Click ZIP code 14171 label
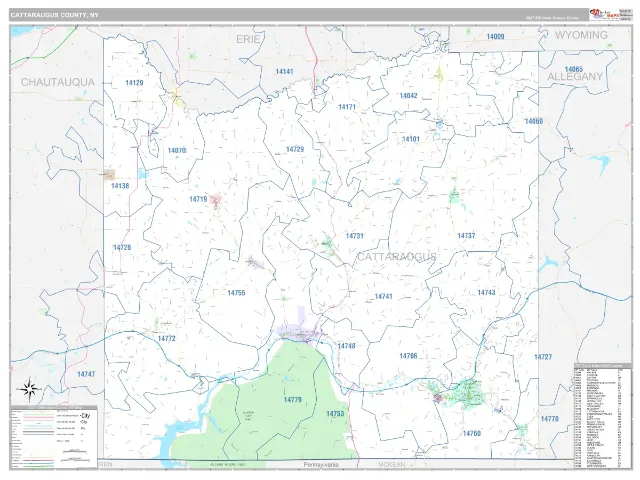Image resolution: width=640 pixels, height=480 pixels. coord(347,107)
